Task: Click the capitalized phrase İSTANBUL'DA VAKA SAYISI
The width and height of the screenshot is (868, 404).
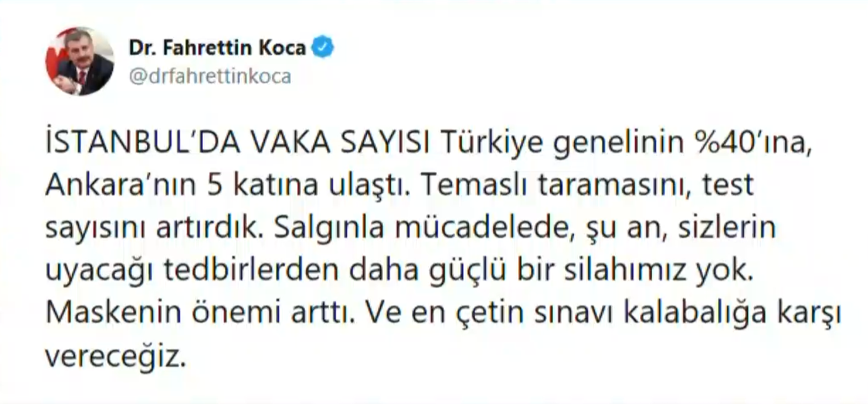Action: [238, 144]
